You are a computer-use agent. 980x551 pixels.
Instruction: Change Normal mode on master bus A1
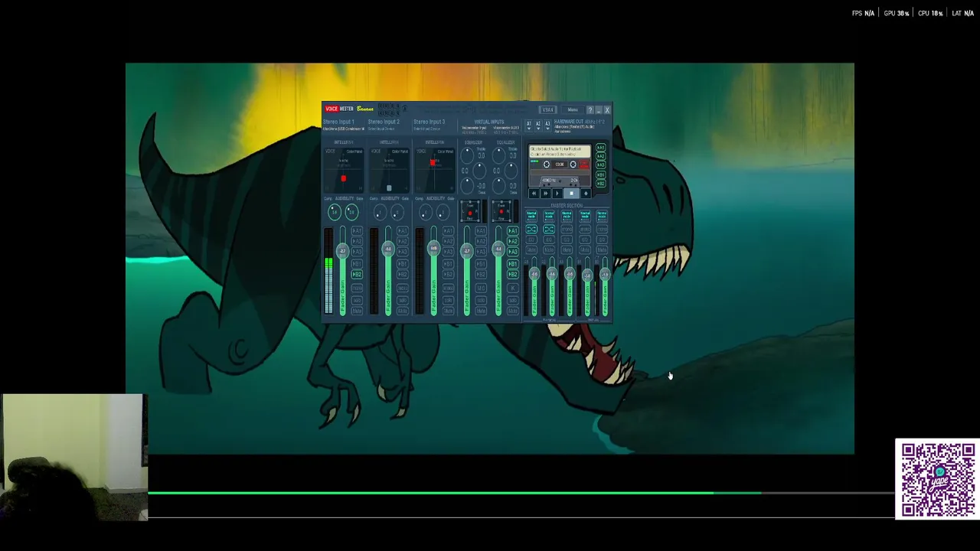(531, 216)
